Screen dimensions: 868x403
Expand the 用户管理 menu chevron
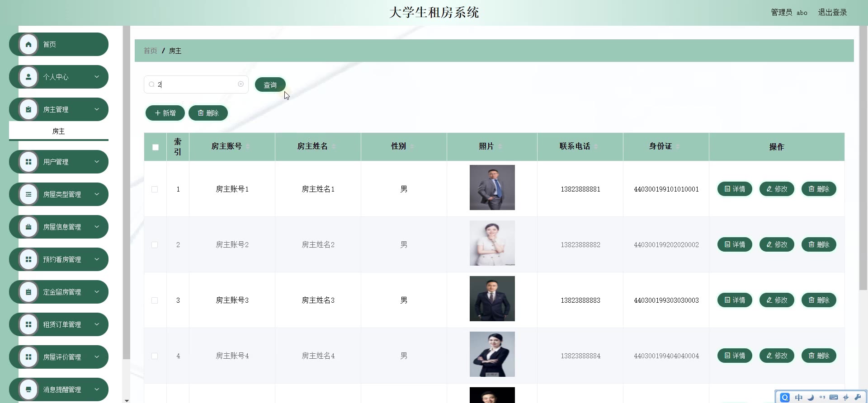click(97, 162)
